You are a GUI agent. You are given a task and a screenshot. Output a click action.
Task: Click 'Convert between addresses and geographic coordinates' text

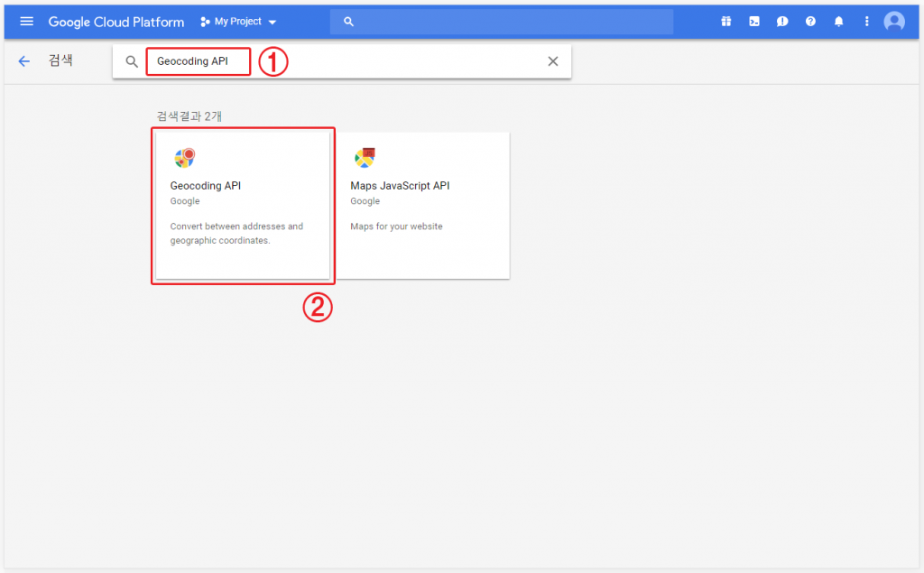236,234
